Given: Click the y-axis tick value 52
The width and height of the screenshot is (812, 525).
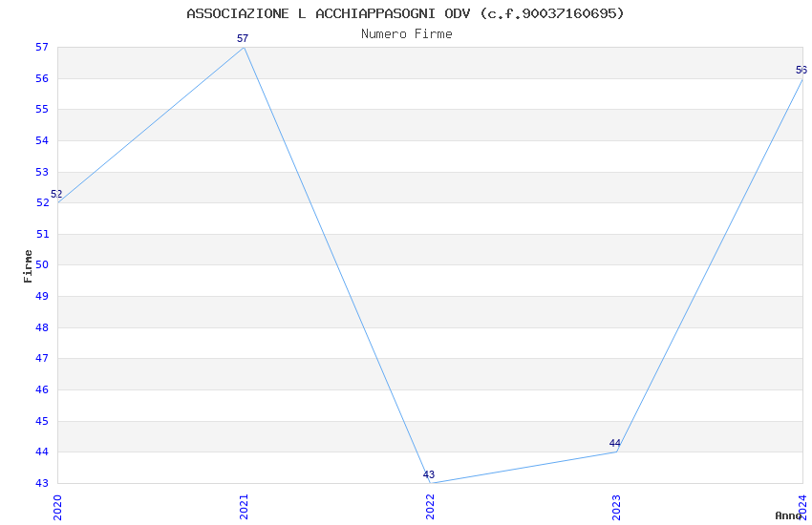Looking at the screenshot, I should (42, 202).
